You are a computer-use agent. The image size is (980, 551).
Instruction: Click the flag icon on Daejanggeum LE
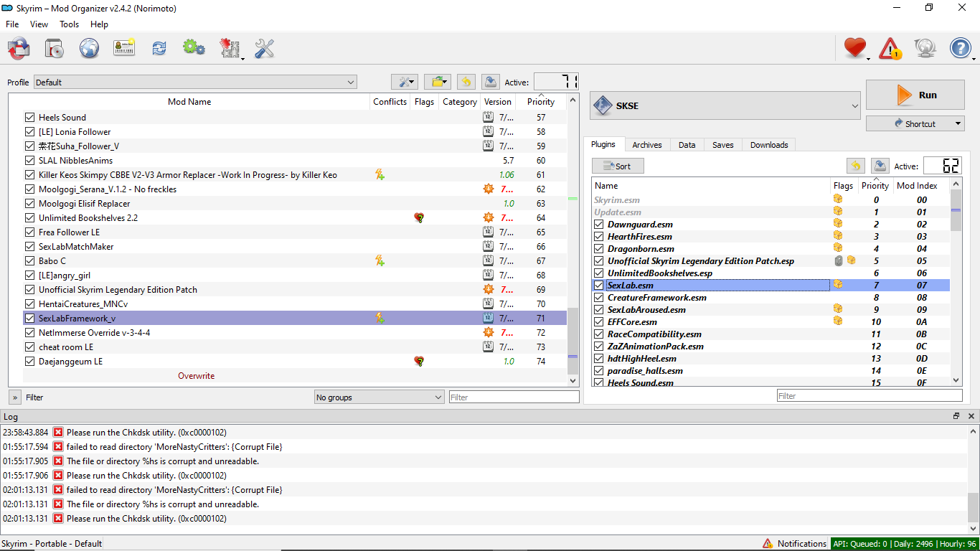(x=419, y=362)
